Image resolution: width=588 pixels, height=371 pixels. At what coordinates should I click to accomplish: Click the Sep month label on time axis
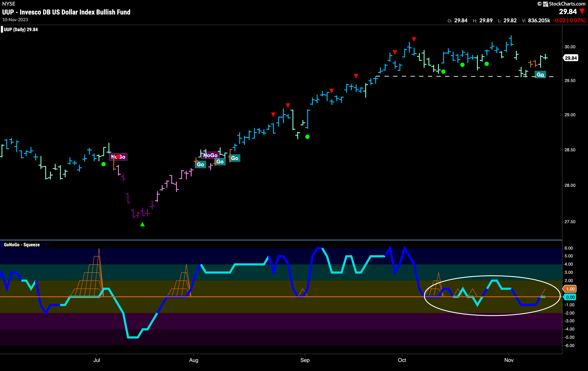pos(305,360)
